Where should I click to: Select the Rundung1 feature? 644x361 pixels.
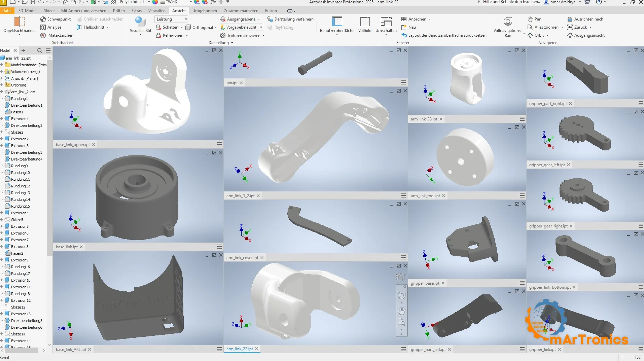click(19, 99)
